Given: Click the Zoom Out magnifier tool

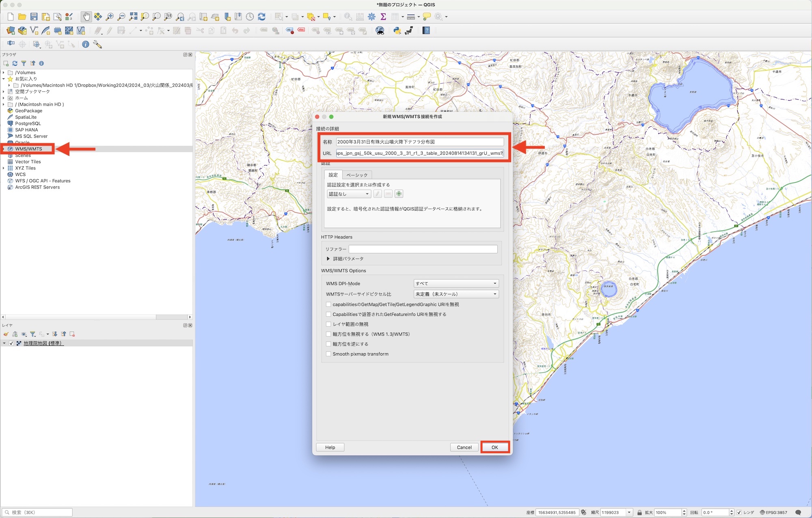Looking at the screenshot, I should (x=121, y=17).
